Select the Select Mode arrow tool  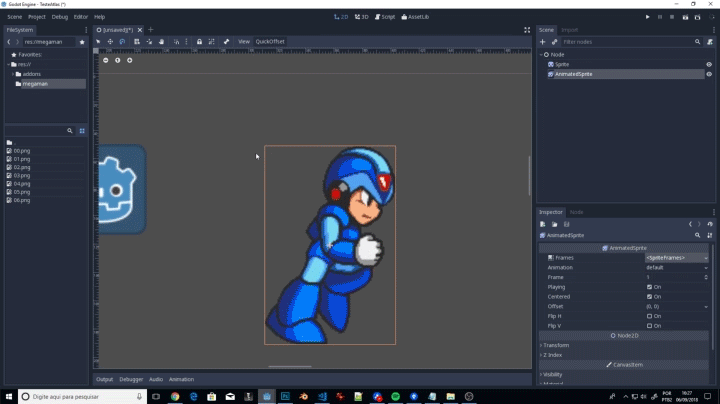pyautogui.click(x=98, y=42)
